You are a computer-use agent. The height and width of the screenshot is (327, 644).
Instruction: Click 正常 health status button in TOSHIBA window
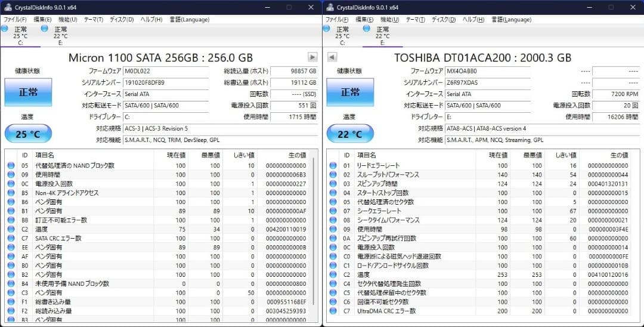click(x=351, y=92)
